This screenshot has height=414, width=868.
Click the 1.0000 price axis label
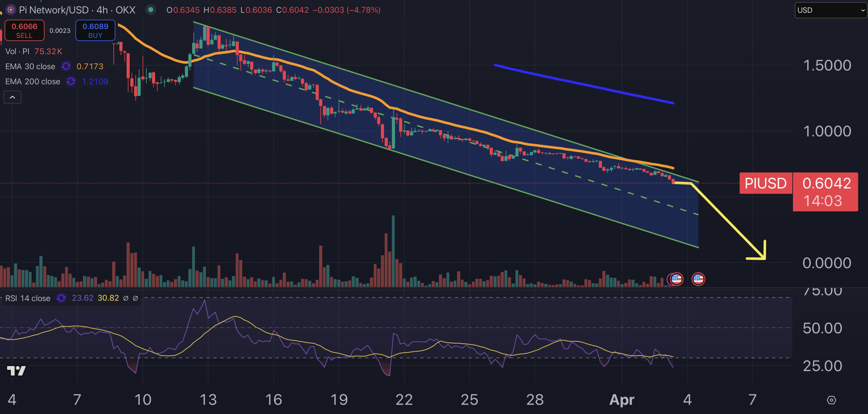pyautogui.click(x=827, y=131)
